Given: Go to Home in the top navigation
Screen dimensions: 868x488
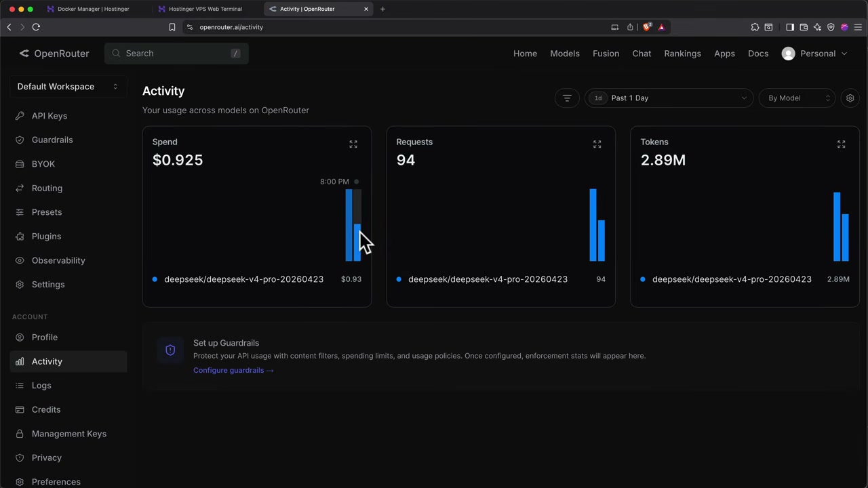Looking at the screenshot, I should [x=525, y=54].
